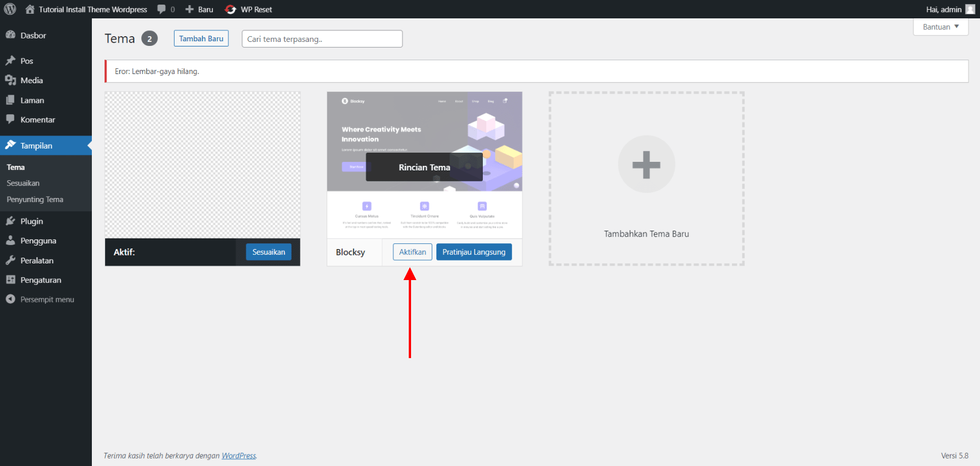Click the Dasbor dashboard icon
This screenshot has width=980, height=466.
(10, 35)
